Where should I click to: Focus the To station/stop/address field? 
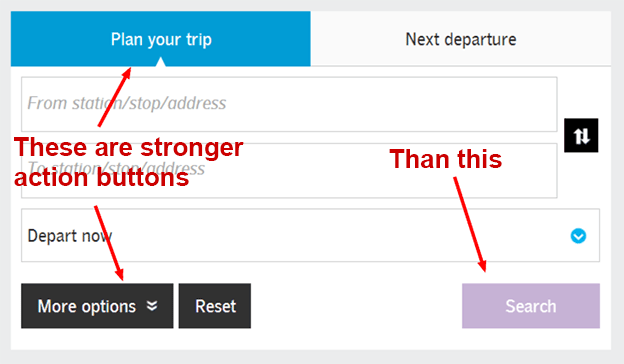(289, 170)
